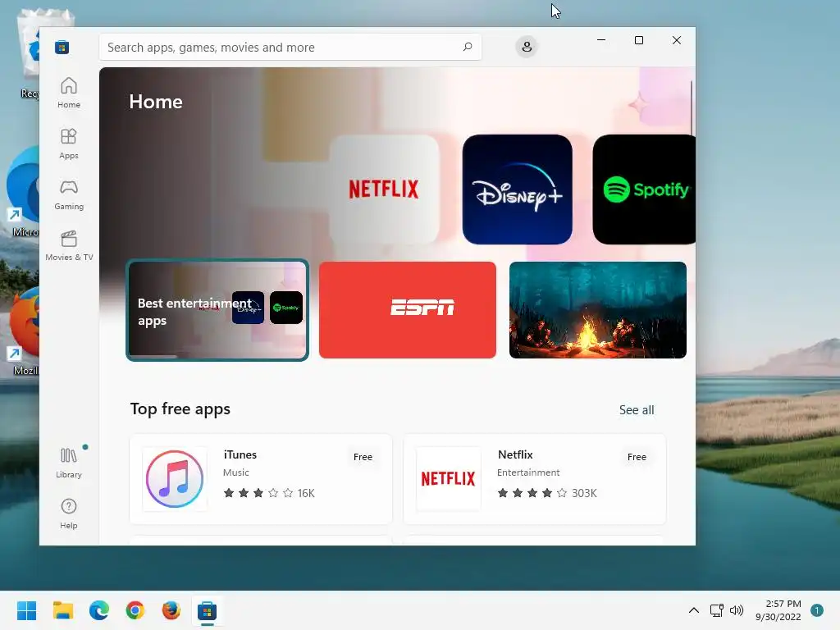
Task: Open the iTunes app icon
Action: [x=175, y=479]
